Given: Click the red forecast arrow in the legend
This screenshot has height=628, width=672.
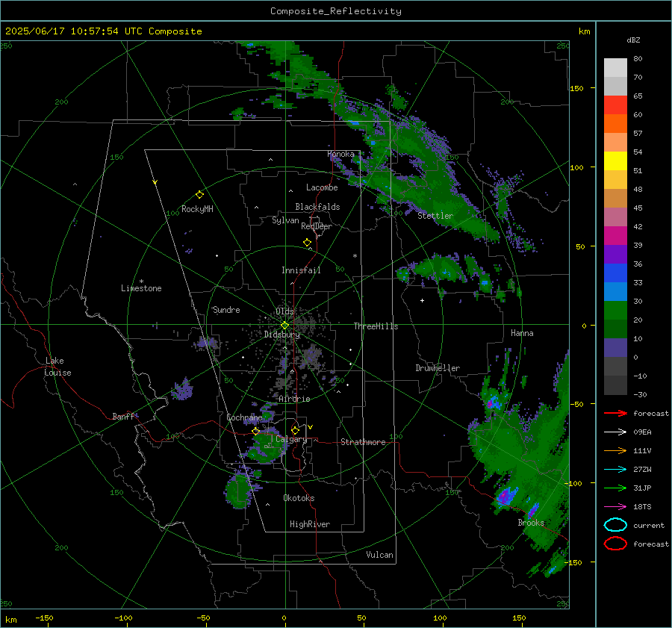Looking at the screenshot, I should [x=615, y=413].
